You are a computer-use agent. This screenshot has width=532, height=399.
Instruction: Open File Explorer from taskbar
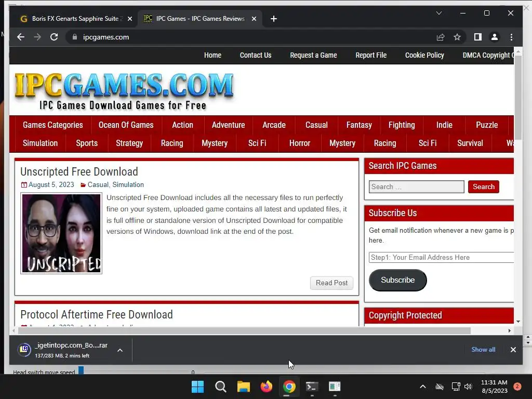[x=243, y=387]
